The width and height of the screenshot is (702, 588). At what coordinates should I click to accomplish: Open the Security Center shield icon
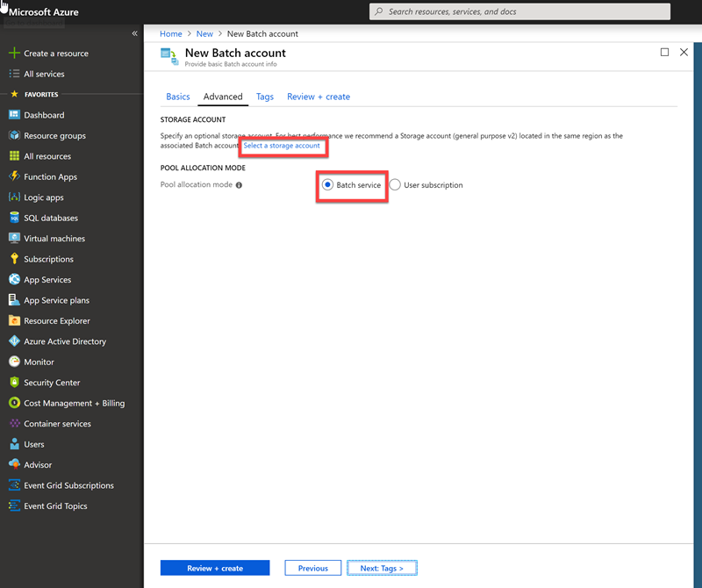pos(14,382)
